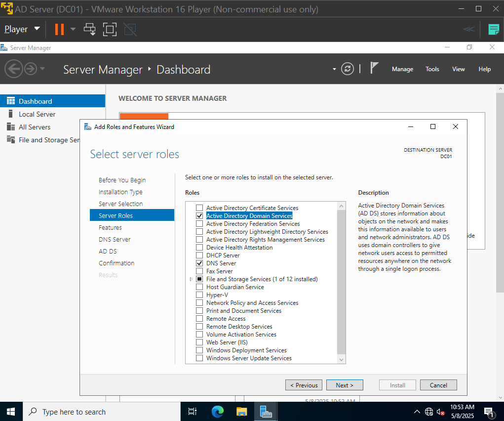Go back using Server Manager back arrow
This screenshot has width=504, height=421.
pos(13,69)
